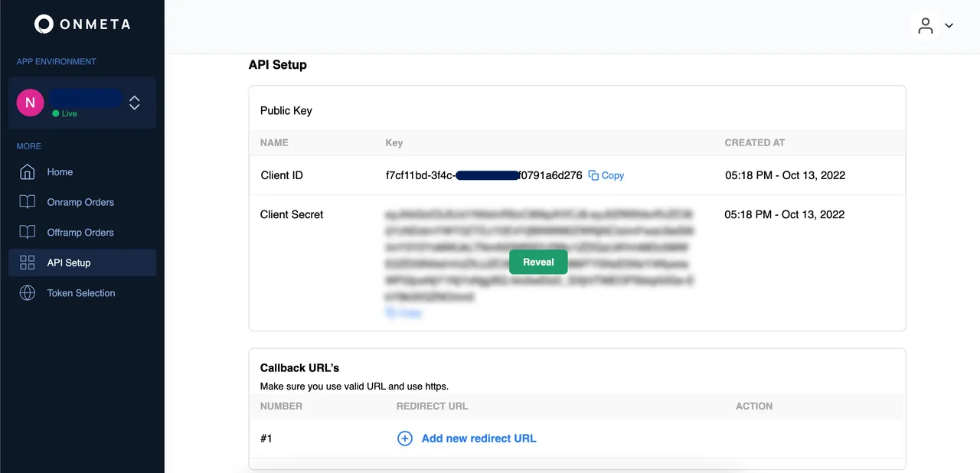This screenshot has width=980, height=473.
Task: Click the Token Selection globe icon
Action: (28, 293)
